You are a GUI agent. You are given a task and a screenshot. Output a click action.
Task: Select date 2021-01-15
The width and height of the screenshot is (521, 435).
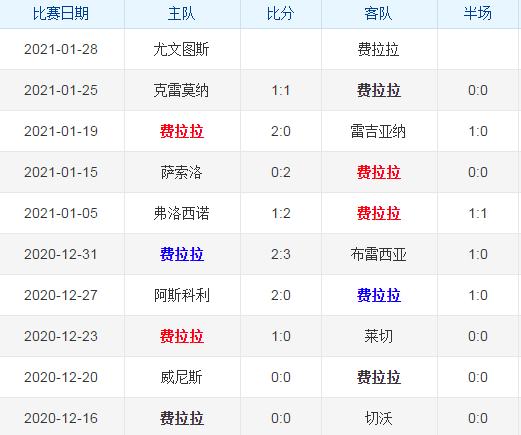click(61, 172)
